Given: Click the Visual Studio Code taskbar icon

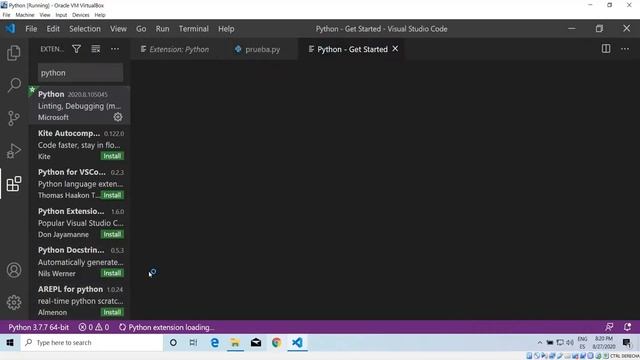Looking at the screenshot, I should pos(297,342).
